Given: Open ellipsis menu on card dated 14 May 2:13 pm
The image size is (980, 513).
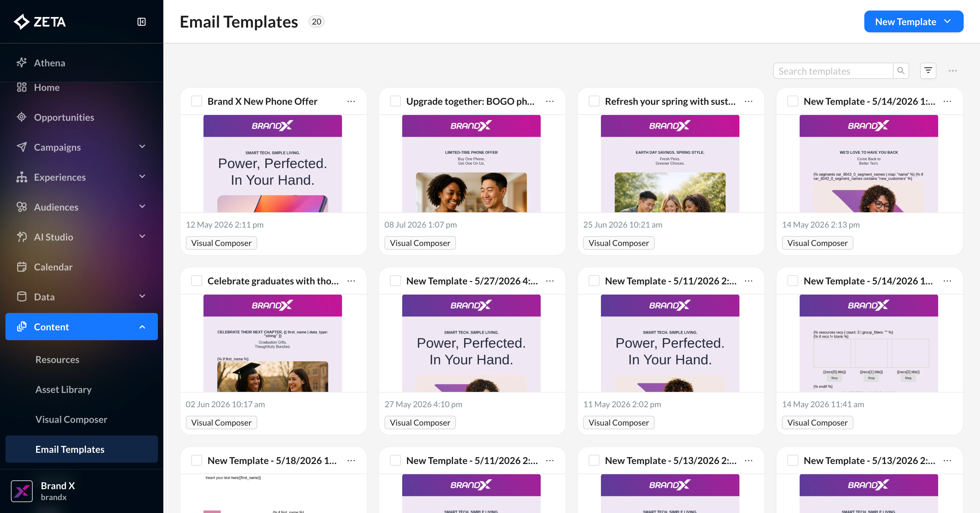Looking at the screenshot, I should click(947, 101).
